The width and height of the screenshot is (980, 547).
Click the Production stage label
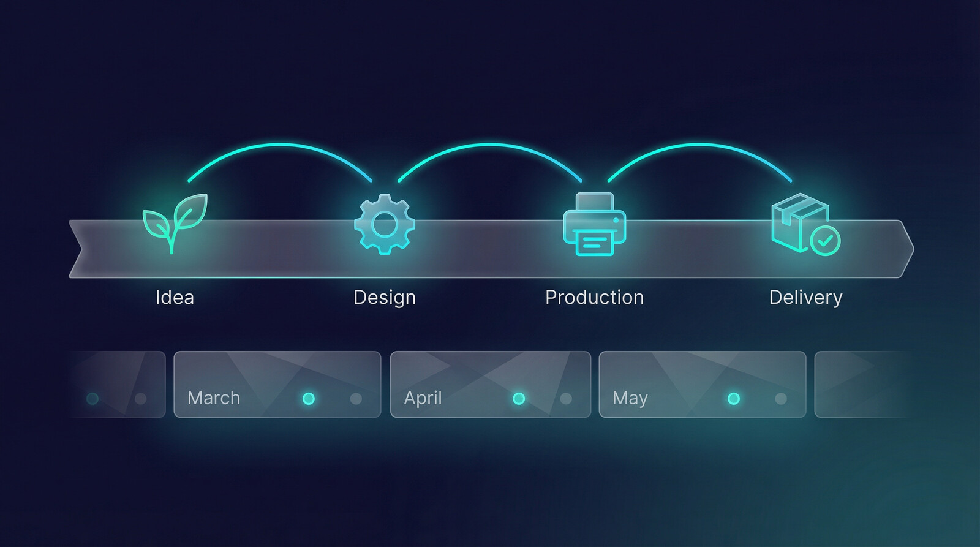click(594, 297)
